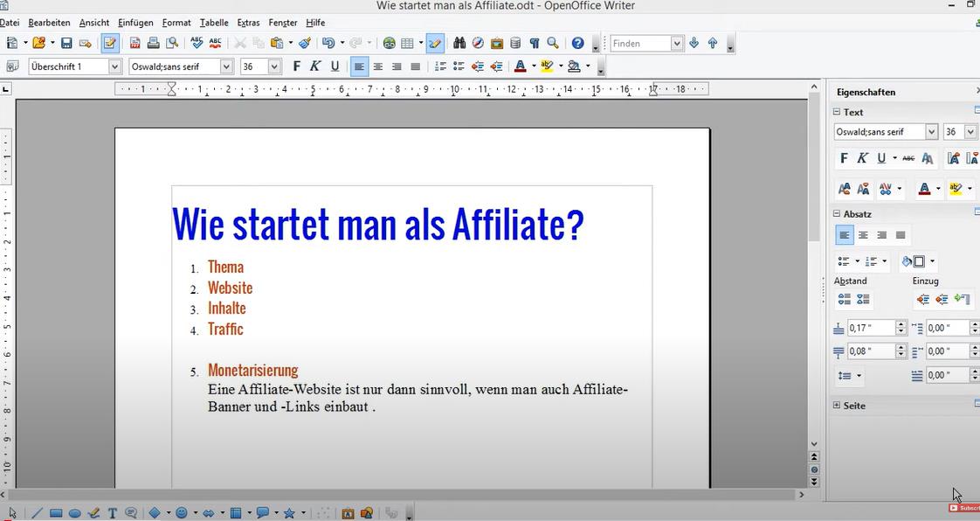Screen dimensions: 980x521
Task: Open OpenOffice Help question mark icon
Action: (578, 43)
